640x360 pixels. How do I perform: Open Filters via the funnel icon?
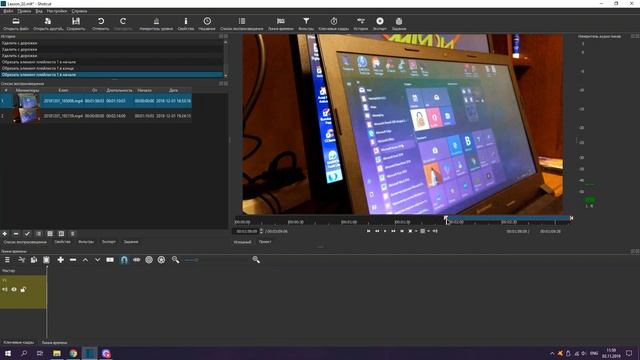coord(306,21)
